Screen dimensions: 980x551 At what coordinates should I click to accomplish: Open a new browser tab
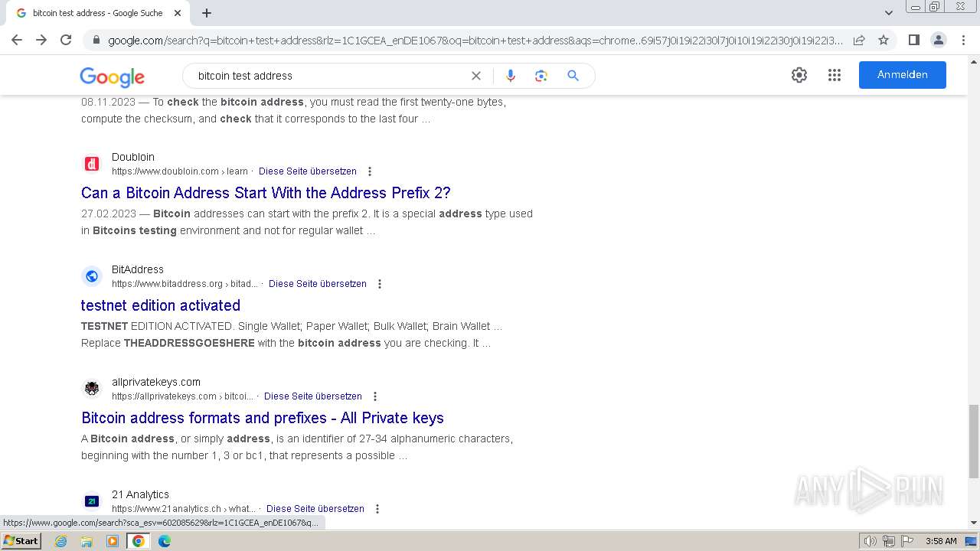coord(207,13)
